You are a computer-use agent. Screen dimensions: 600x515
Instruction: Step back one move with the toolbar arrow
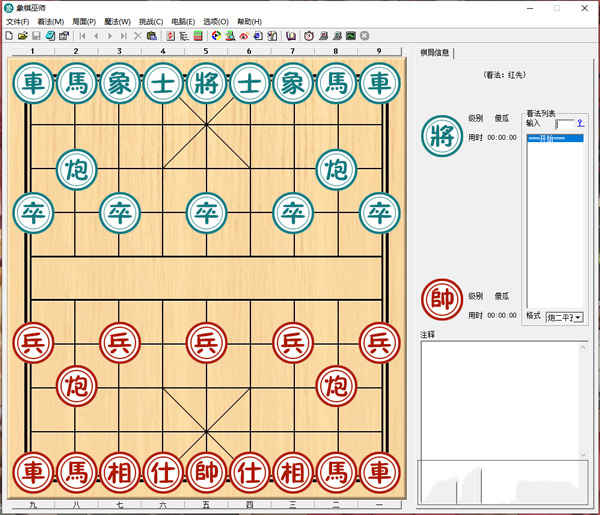(x=96, y=36)
